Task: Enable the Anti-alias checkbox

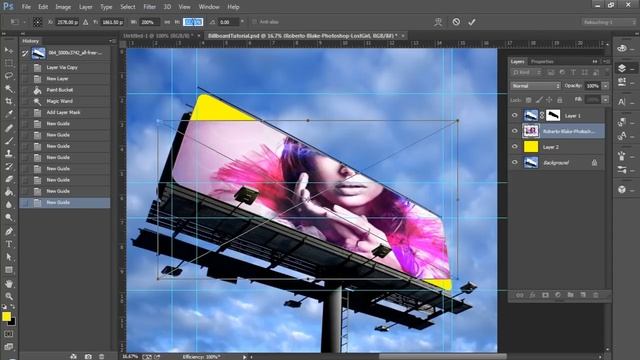Action: (254, 22)
